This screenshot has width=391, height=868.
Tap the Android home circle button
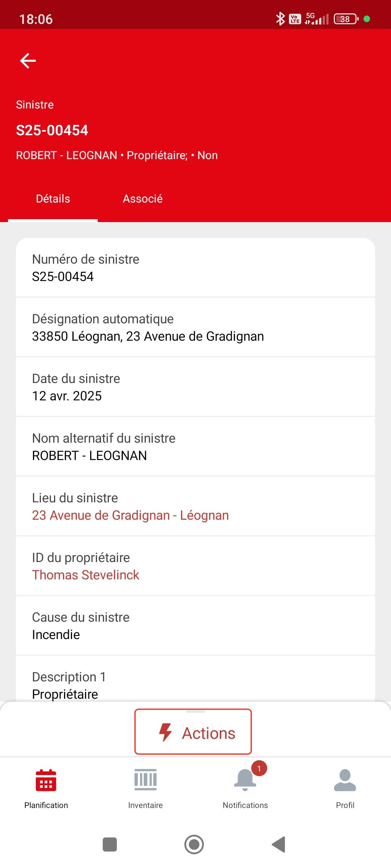[194, 844]
